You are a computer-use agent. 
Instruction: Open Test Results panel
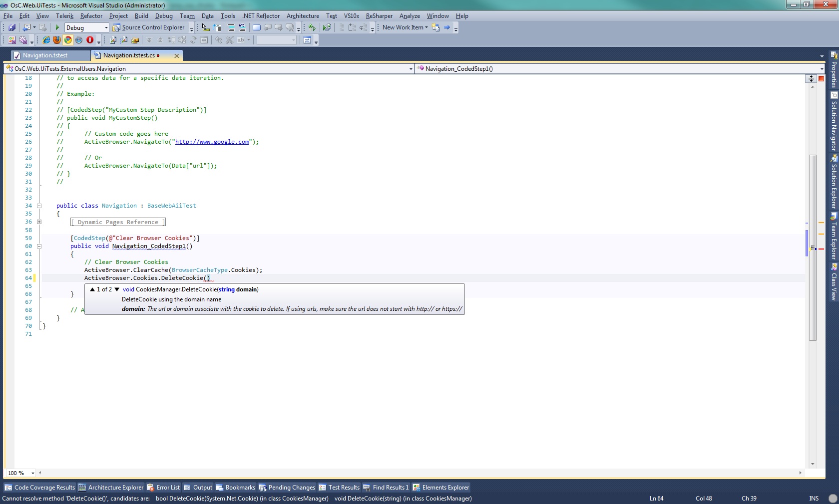[339, 488]
